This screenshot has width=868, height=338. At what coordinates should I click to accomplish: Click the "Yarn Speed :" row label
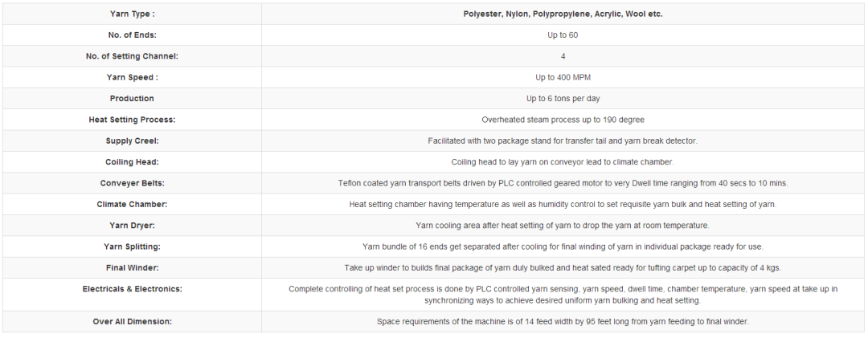(x=132, y=77)
